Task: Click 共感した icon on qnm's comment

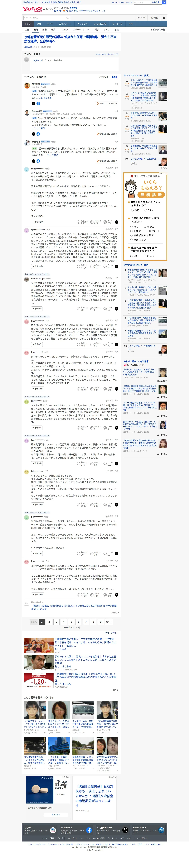Action: click(78, 267)
